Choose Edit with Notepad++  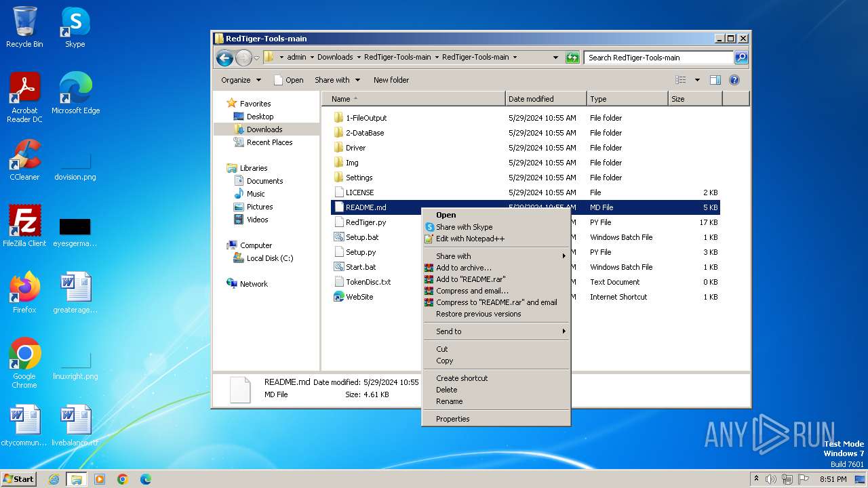coord(495,239)
